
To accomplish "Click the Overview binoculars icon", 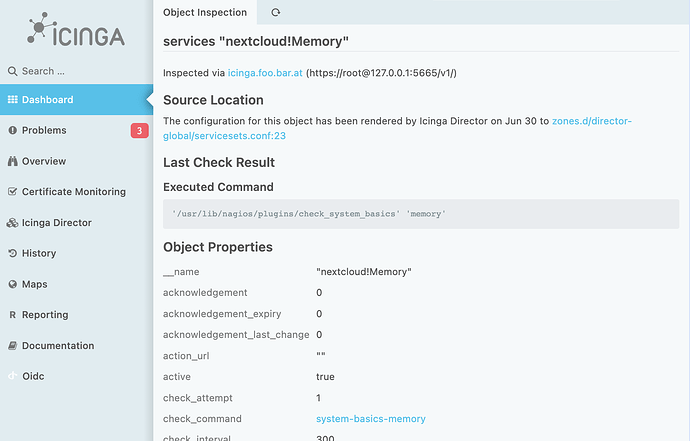I will tap(13, 161).
